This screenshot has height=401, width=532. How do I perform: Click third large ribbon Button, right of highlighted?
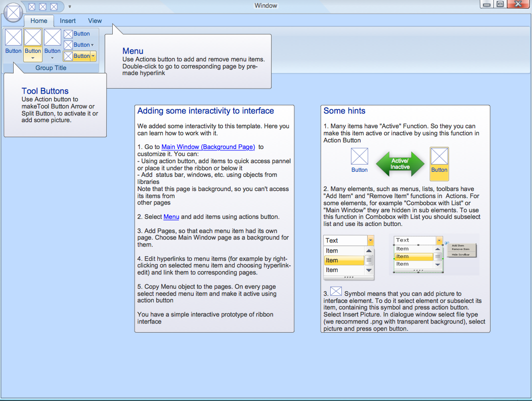53,42
